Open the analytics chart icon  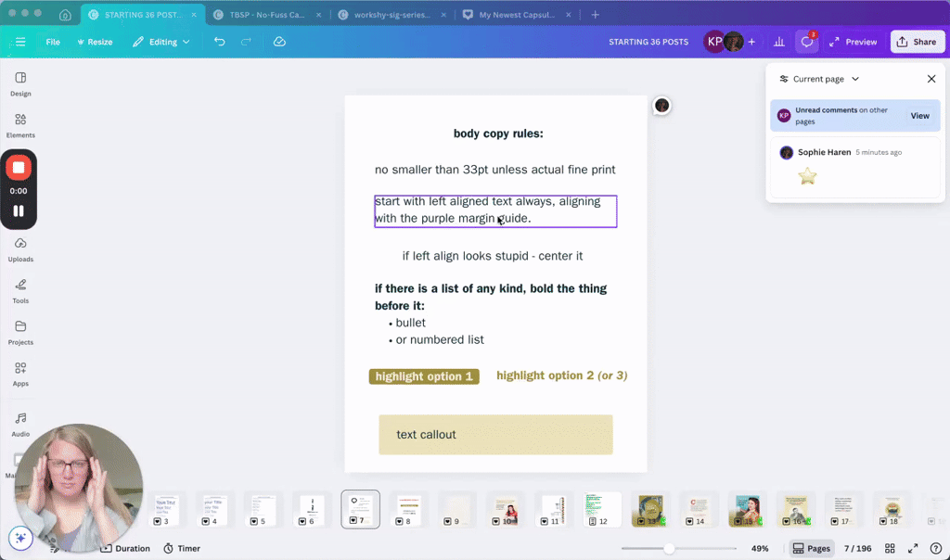pyautogui.click(x=779, y=42)
